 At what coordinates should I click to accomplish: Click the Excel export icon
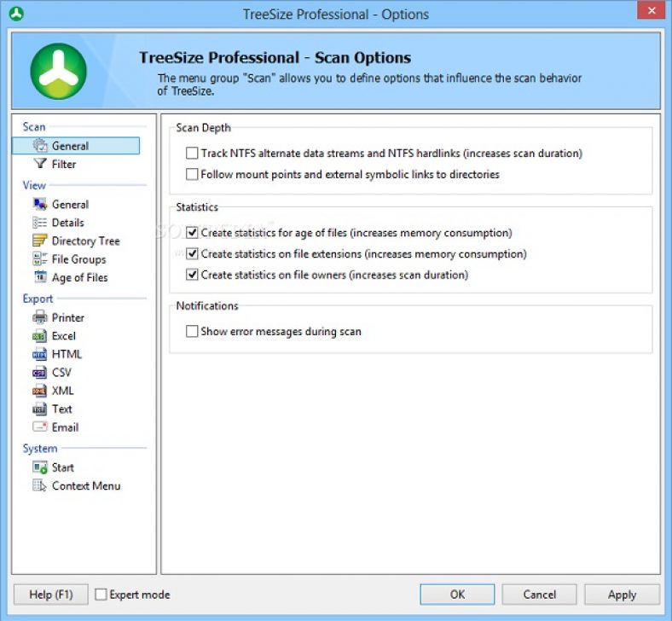(x=39, y=336)
